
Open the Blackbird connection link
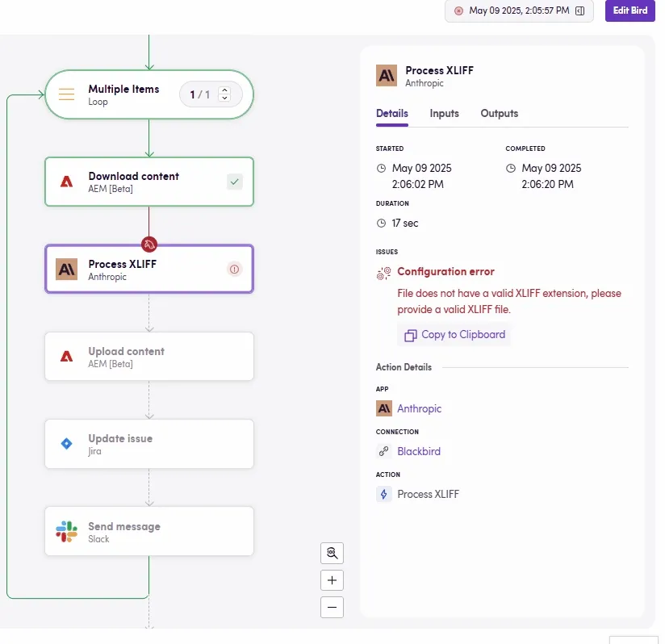coord(419,451)
